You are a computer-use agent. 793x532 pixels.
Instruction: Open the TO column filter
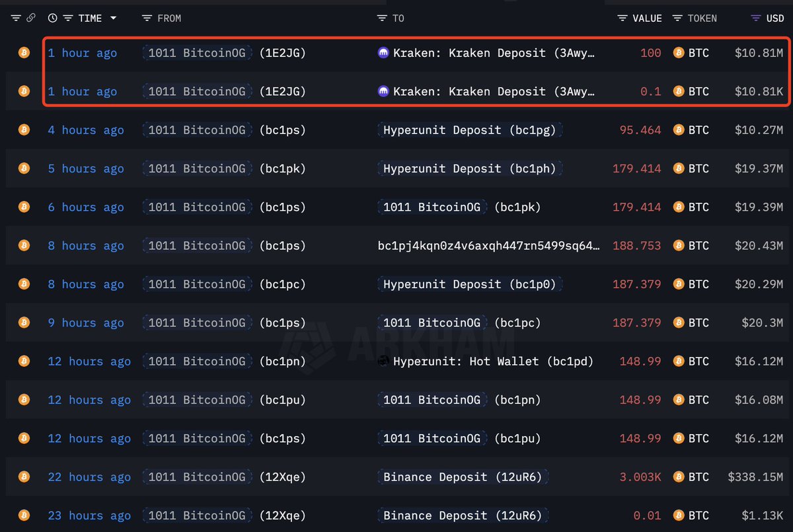click(381, 19)
